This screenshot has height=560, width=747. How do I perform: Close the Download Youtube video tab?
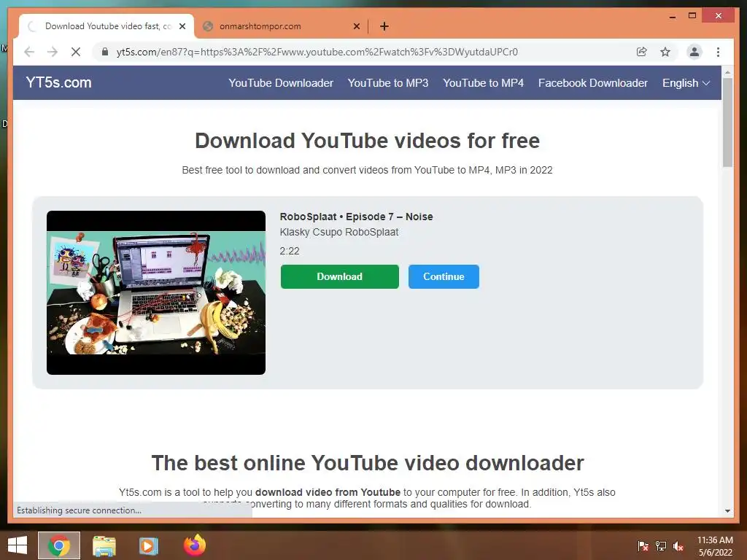pyautogui.click(x=182, y=26)
